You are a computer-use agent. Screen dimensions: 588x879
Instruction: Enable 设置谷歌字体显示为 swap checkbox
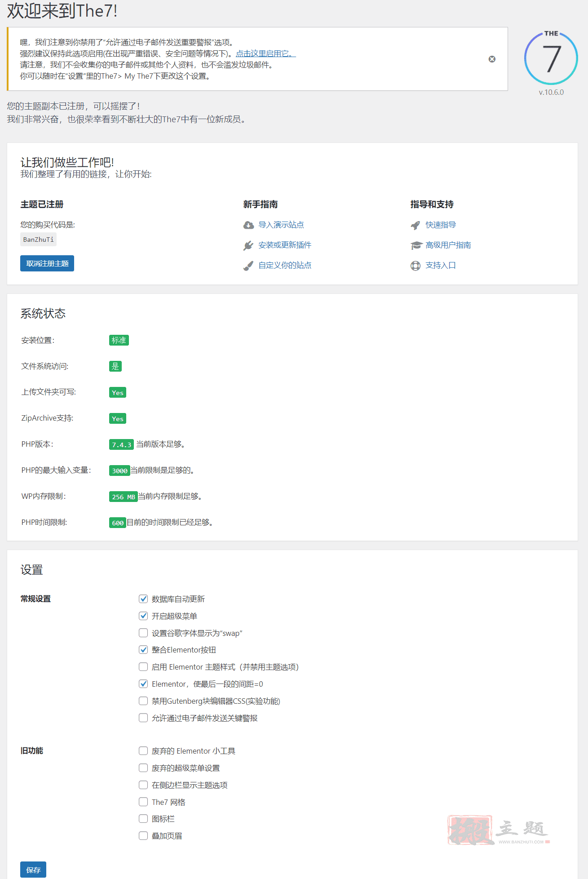click(x=143, y=633)
